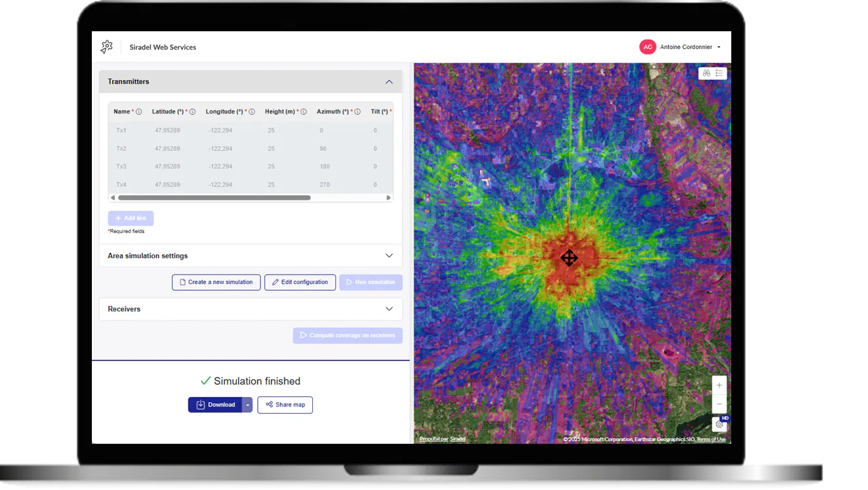The width and height of the screenshot is (868, 490).
Task: Zoom out on the map
Action: 719,404
